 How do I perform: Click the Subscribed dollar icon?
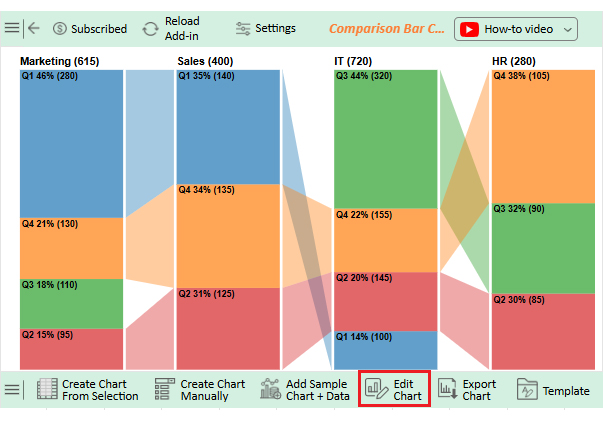coord(60,28)
